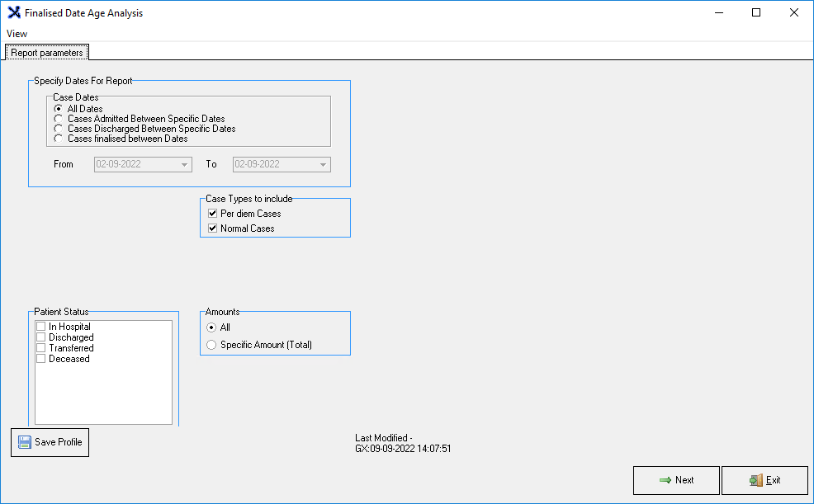This screenshot has height=504, width=814.
Task: Maximize the Finalised Date Age Analysis window
Action: point(755,13)
